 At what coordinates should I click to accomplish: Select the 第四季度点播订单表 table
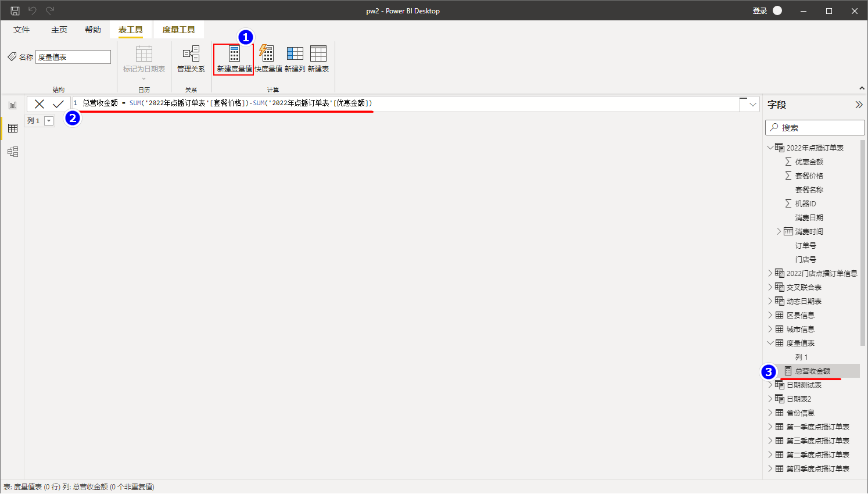(x=817, y=468)
